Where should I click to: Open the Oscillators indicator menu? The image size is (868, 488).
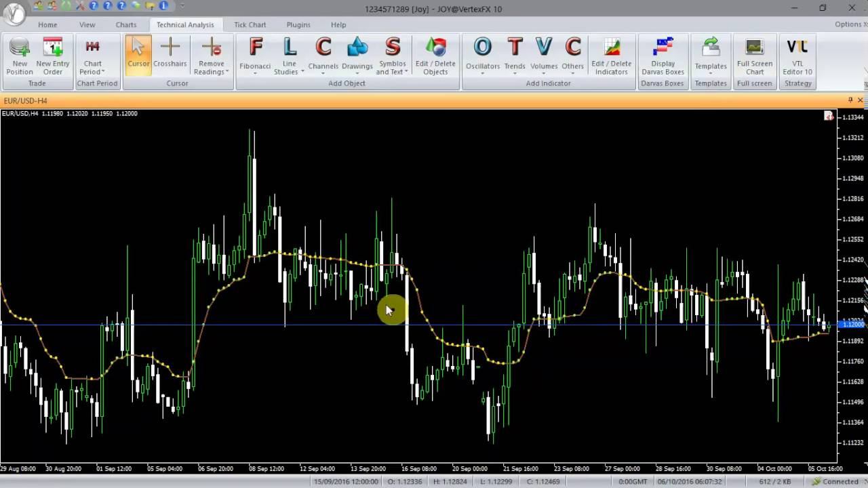point(483,56)
